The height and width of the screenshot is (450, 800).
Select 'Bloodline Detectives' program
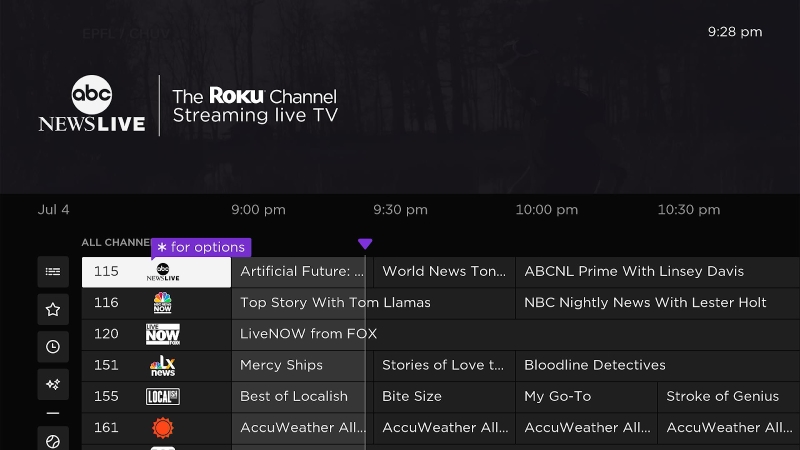tap(658, 365)
